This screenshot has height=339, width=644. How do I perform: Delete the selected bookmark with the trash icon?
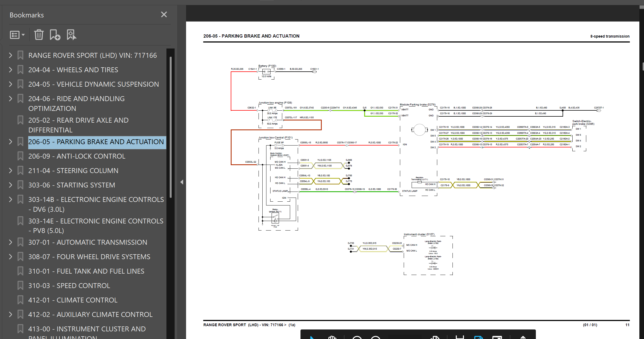click(39, 35)
